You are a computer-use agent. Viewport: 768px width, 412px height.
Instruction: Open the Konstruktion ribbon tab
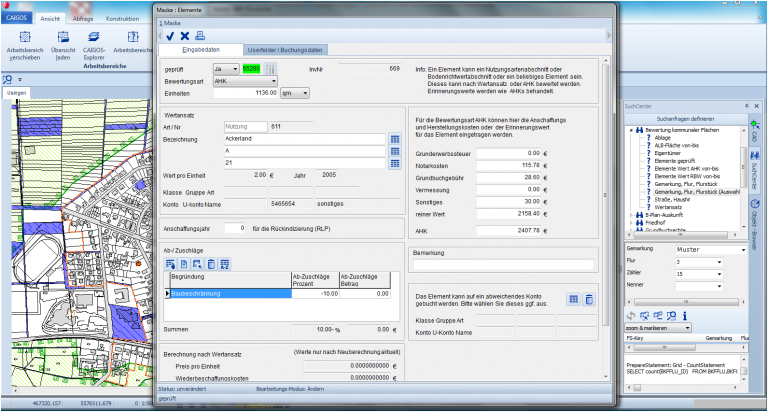122,19
